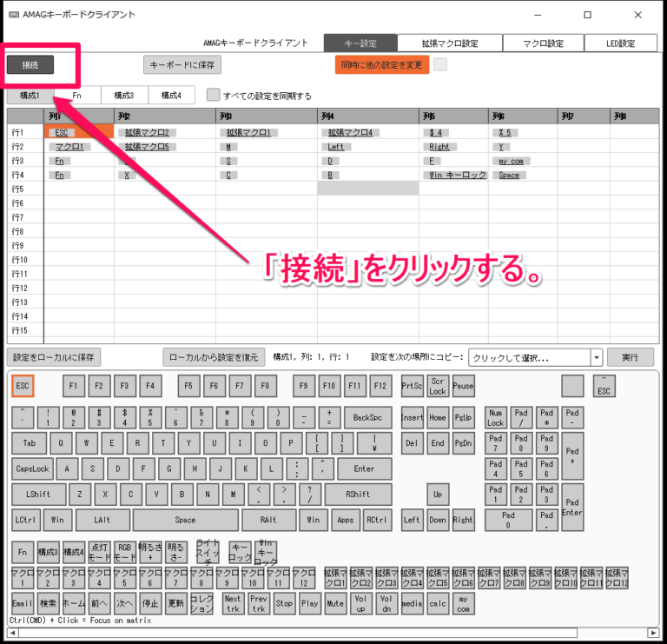Click 列1 column header

(79, 116)
